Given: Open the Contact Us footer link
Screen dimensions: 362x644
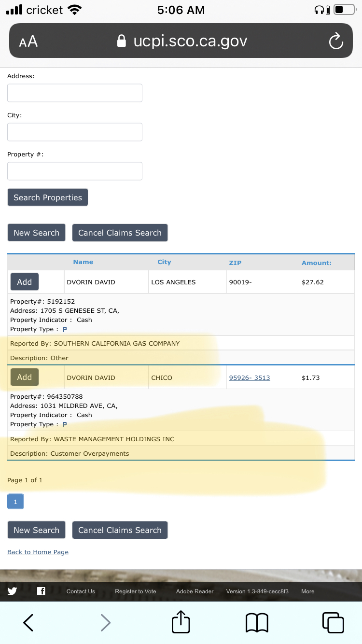Looking at the screenshot, I should click(x=81, y=591).
